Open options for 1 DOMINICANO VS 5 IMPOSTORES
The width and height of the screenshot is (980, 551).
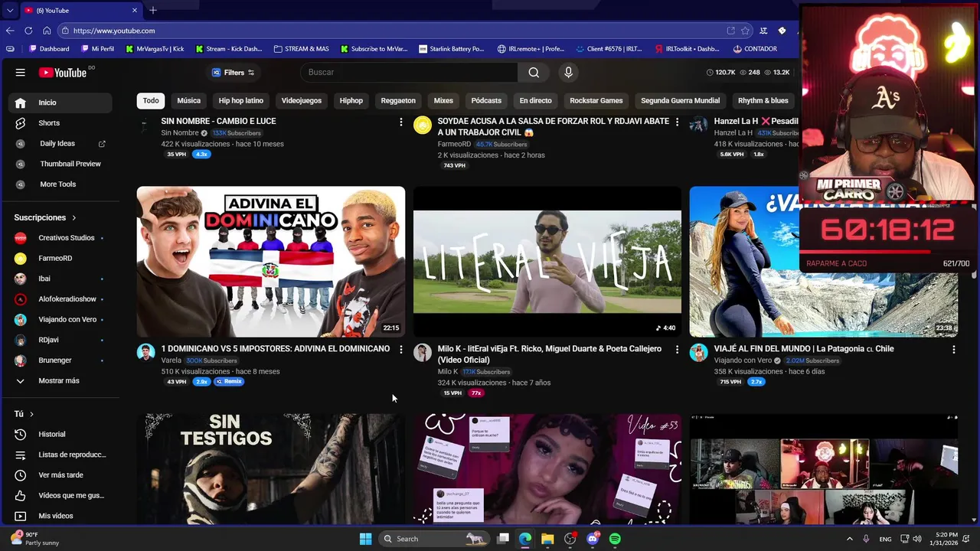[x=400, y=349]
